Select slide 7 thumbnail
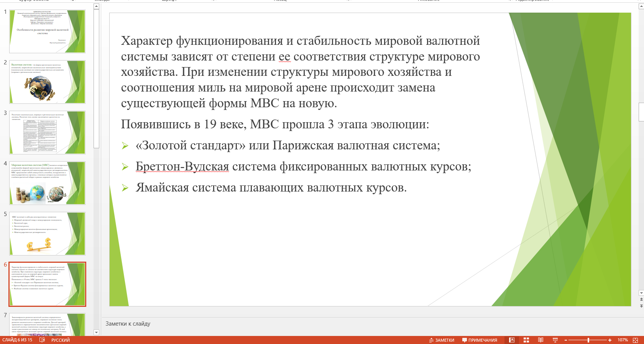The width and height of the screenshot is (644, 344). 48,324
